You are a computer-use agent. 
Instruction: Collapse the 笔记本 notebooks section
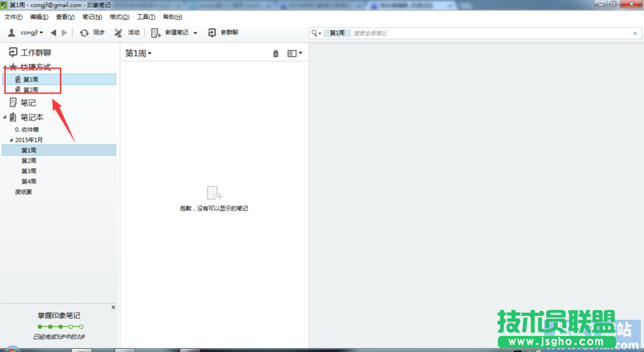click(x=5, y=117)
